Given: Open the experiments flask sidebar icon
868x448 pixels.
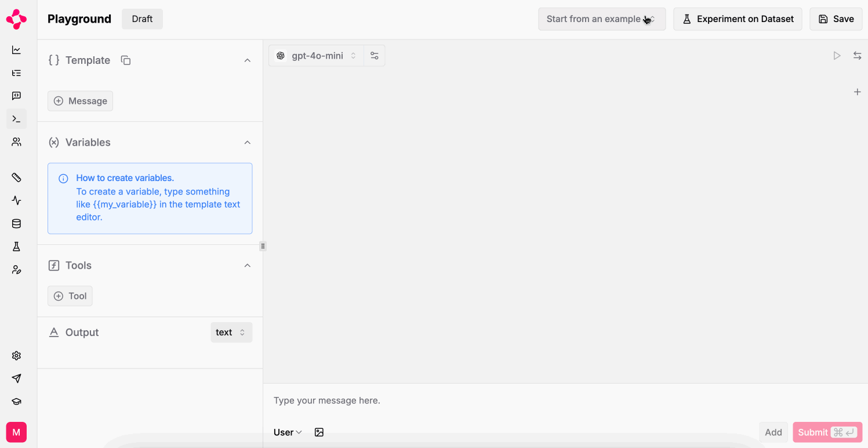Looking at the screenshot, I should 16,247.
